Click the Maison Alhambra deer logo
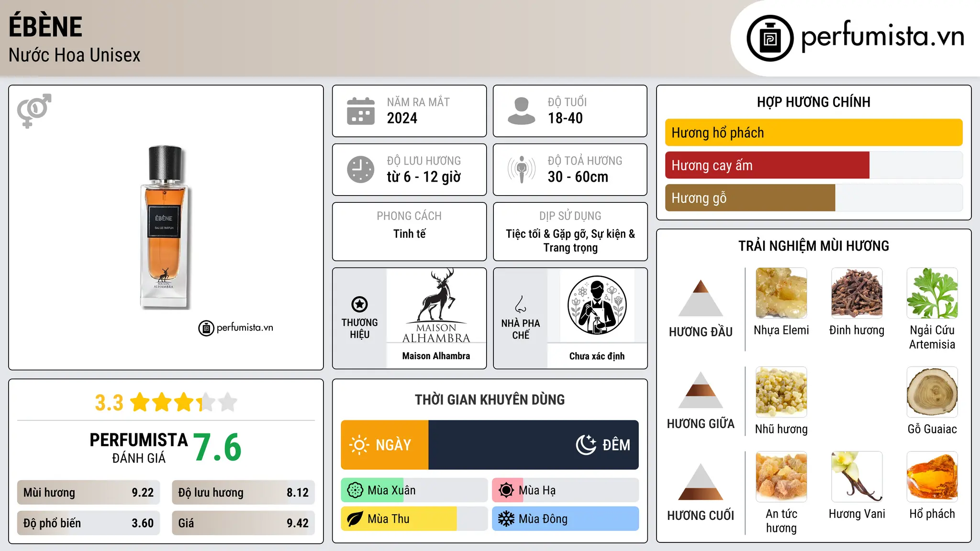Image resolution: width=980 pixels, height=551 pixels. click(x=436, y=306)
